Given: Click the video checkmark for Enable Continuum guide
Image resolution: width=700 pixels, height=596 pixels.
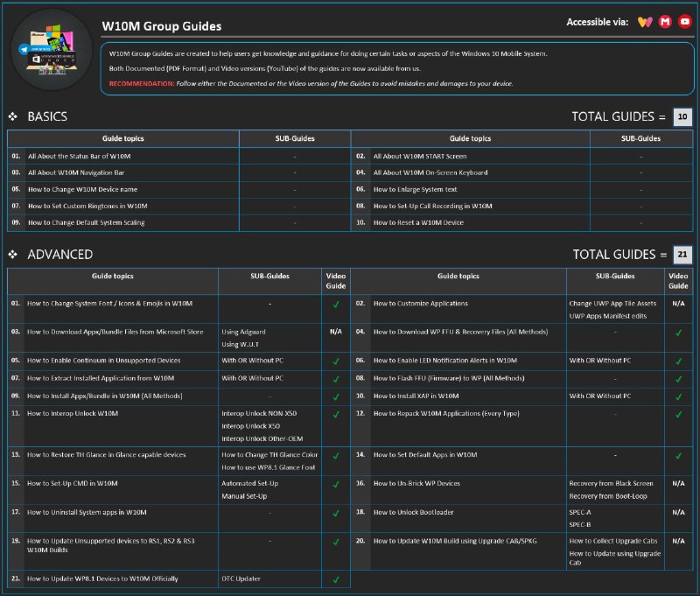Looking at the screenshot, I should (336, 361).
